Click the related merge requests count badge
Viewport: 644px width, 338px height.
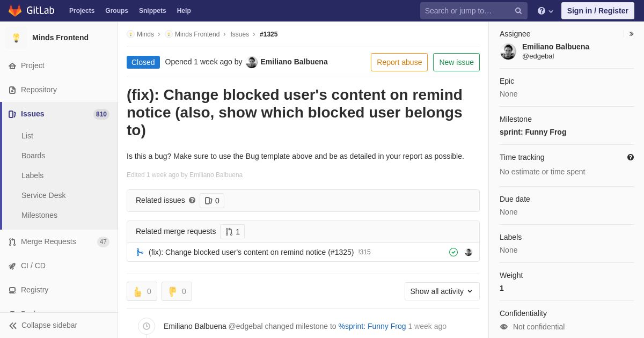(232, 232)
